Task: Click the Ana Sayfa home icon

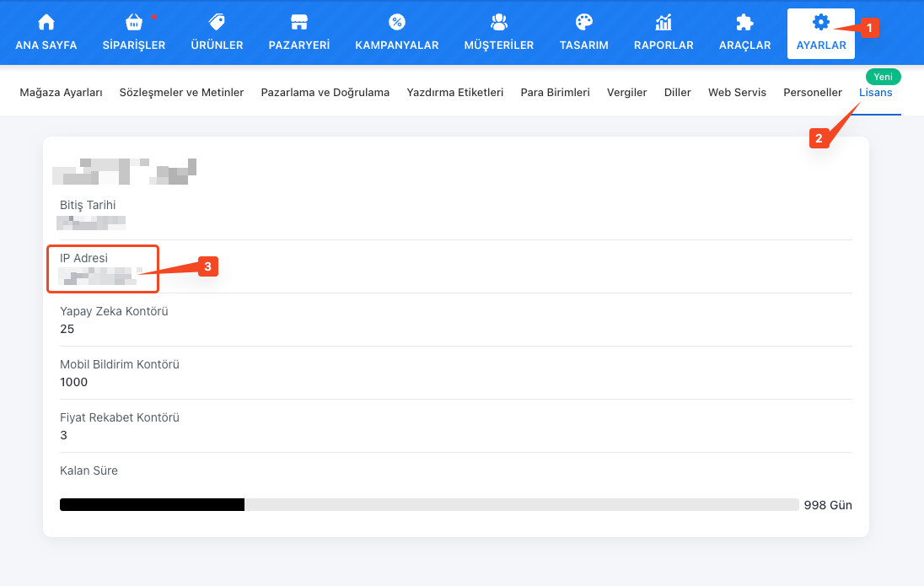Action: 46,23
